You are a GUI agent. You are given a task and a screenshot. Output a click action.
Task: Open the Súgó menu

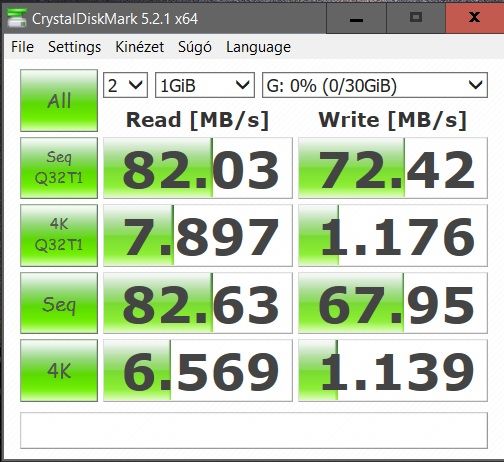point(195,47)
